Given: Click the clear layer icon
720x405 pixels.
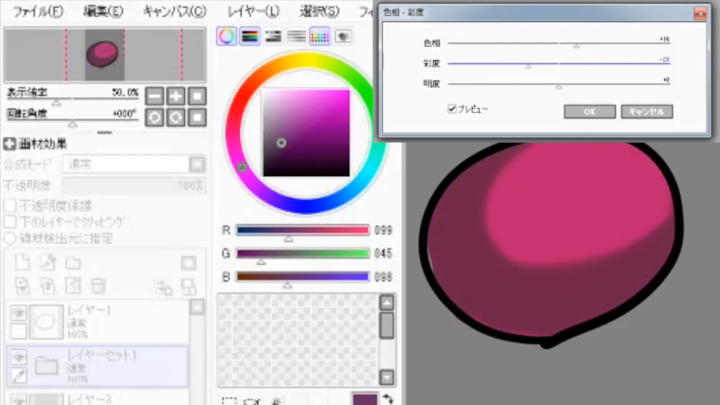Looking at the screenshot, I should pos(73,286).
